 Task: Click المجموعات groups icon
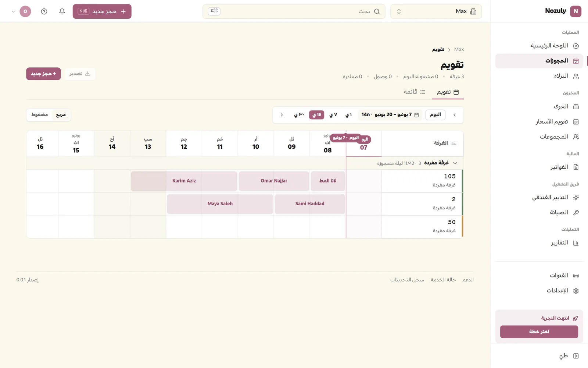[576, 137]
